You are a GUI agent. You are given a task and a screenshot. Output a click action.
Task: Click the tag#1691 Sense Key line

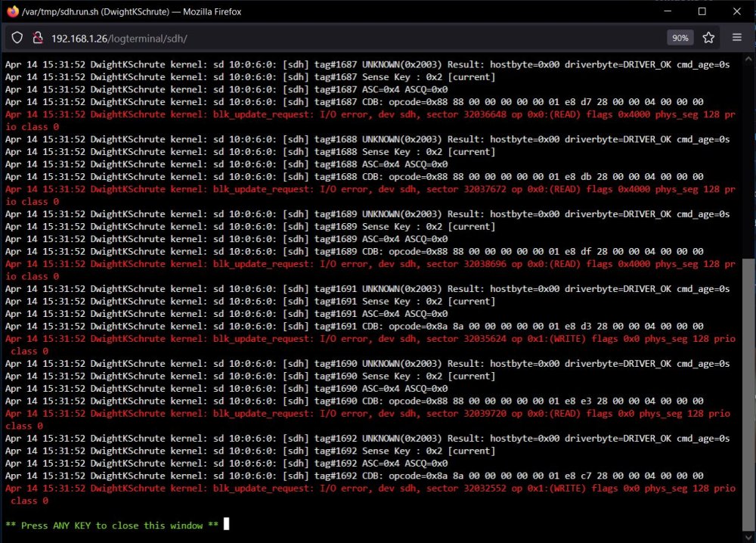pyautogui.click(x=250, y=302)
